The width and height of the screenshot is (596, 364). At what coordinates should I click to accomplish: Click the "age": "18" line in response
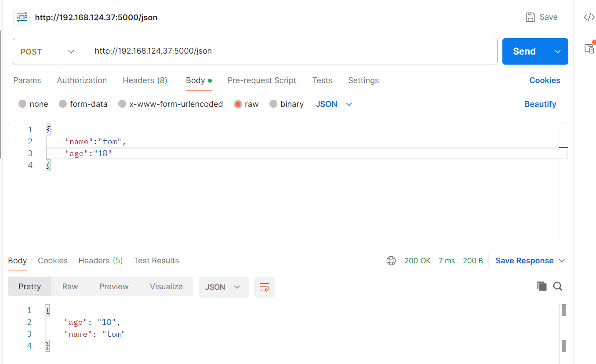click(x=92, y=322)
